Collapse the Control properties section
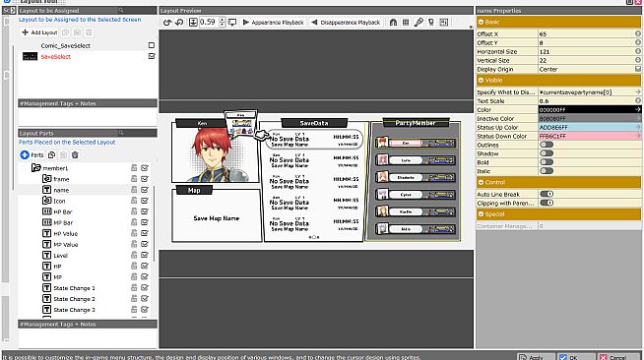 (x=481, y=182)
